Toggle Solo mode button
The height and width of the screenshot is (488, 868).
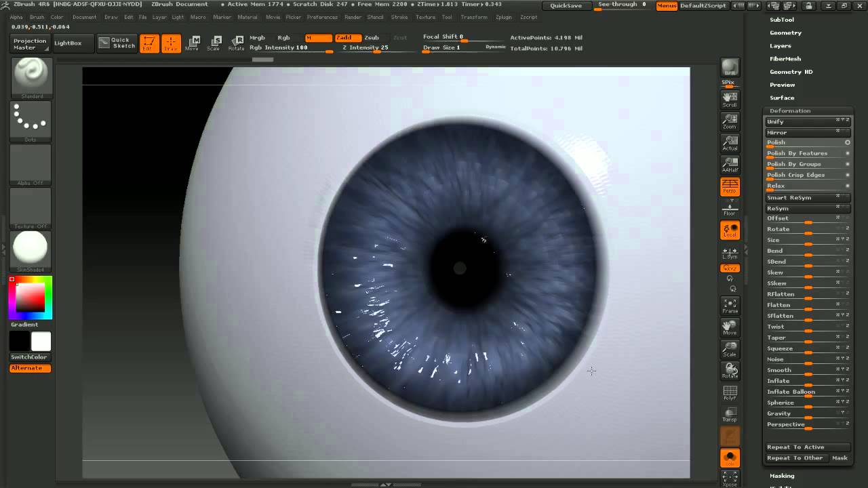(x=730, y=458)
